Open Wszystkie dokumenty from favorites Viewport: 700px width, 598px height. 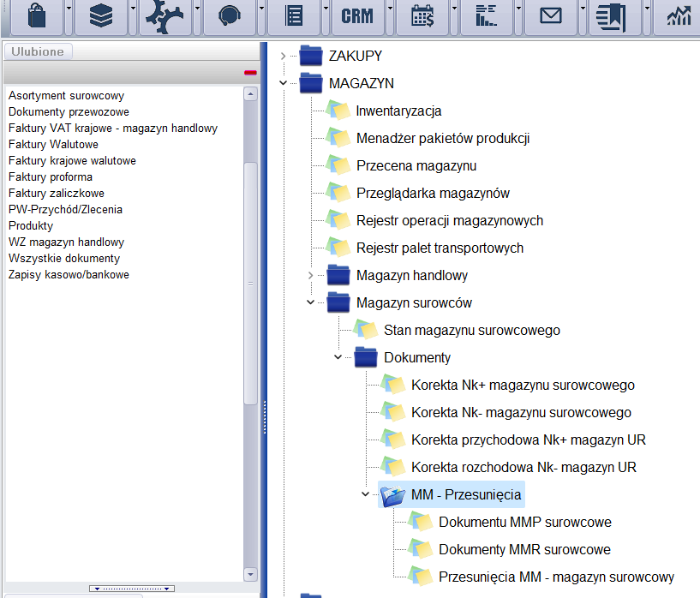tap(64, 259)
